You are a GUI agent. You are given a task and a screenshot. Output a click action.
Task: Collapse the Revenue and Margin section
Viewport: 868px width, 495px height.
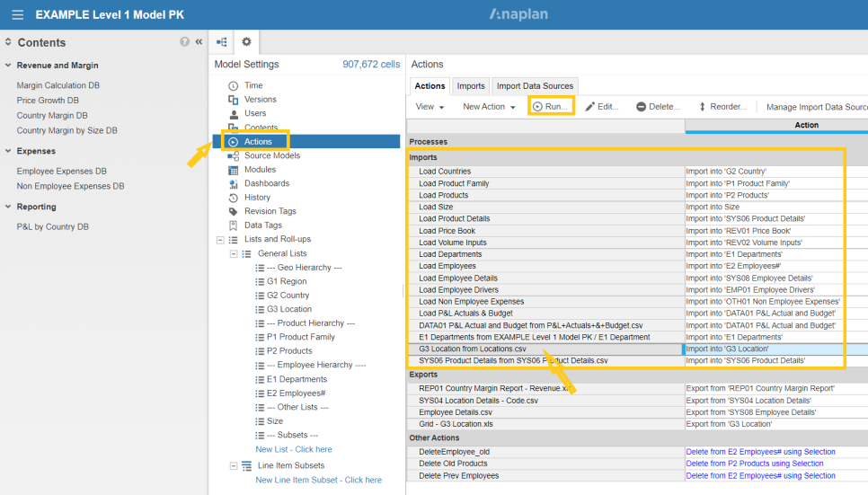click(x=8, y=66)
